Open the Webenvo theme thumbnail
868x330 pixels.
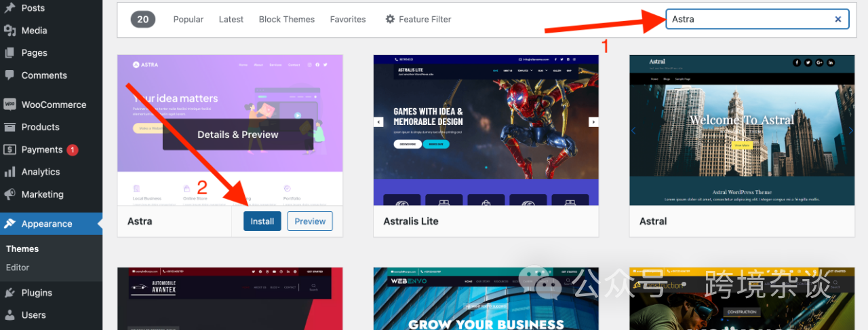point(486,299)
